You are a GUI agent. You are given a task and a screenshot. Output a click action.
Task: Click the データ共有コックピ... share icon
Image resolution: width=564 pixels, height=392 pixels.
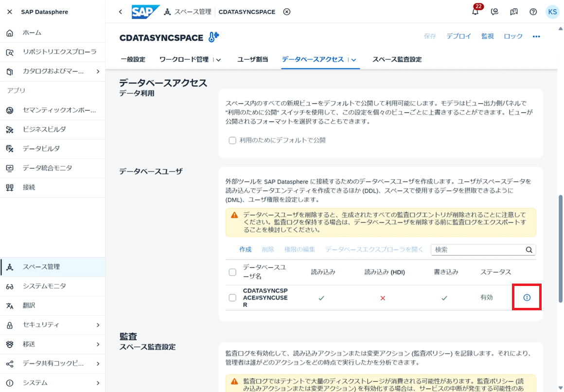(x=10, y=364)
